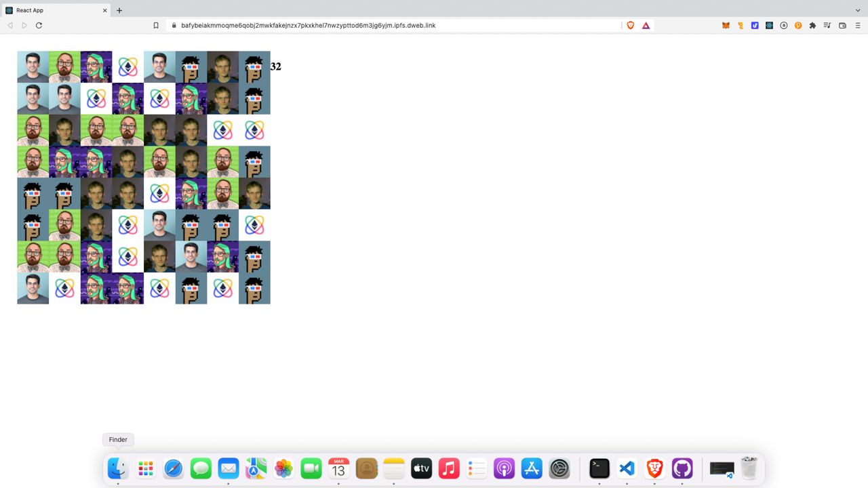868x488 pixels.
Task: Open Finder from the dock
Action: tap(118, 468)
